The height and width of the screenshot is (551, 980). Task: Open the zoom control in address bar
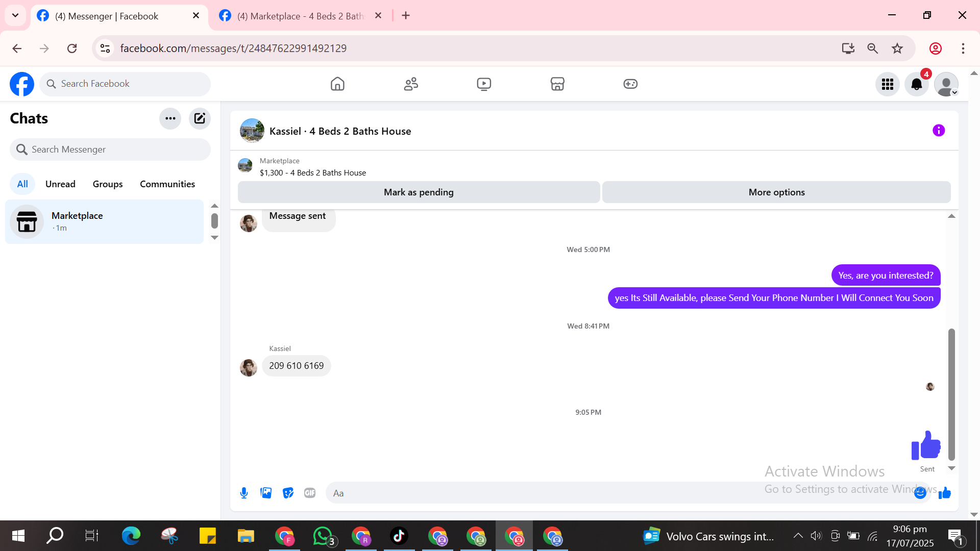point(873,48)
